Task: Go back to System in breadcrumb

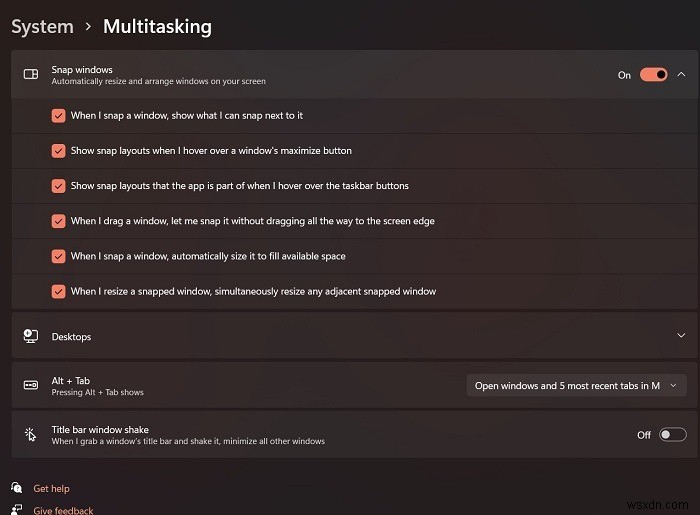Action: [x=42, y=27]
